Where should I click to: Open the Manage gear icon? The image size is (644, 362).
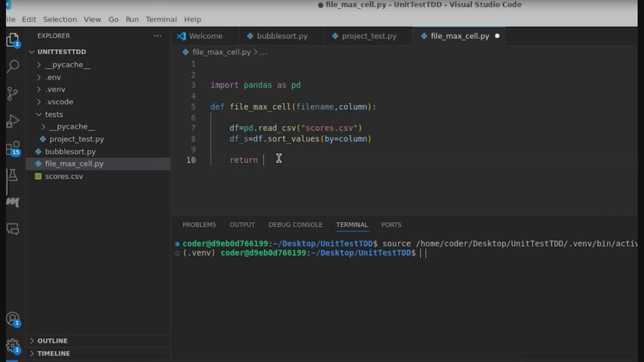tap(13, 345)
